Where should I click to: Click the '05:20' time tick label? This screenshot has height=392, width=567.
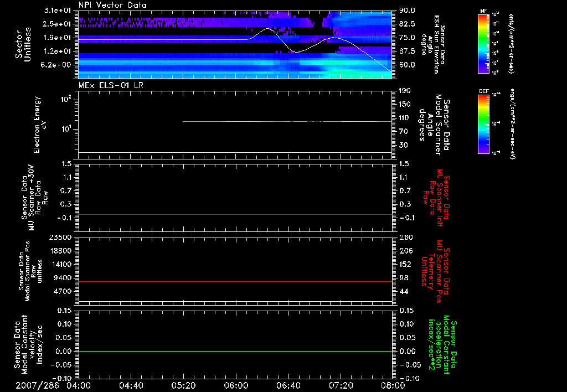pyautogui.click(x=183, y=385)
